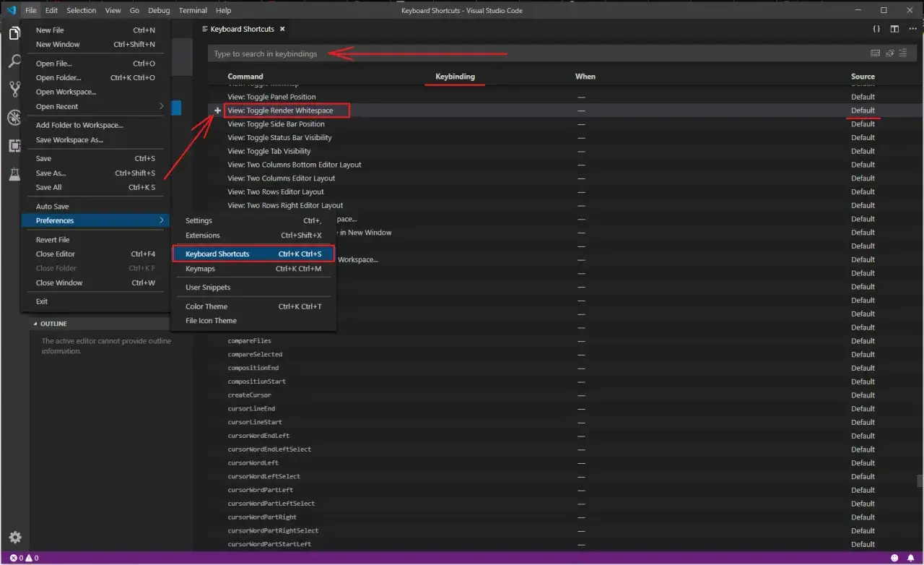The width and height of the screenshot is (924, 565).
Task: Open the Explorer view in activity bar
Action: [x=14, y=33]
